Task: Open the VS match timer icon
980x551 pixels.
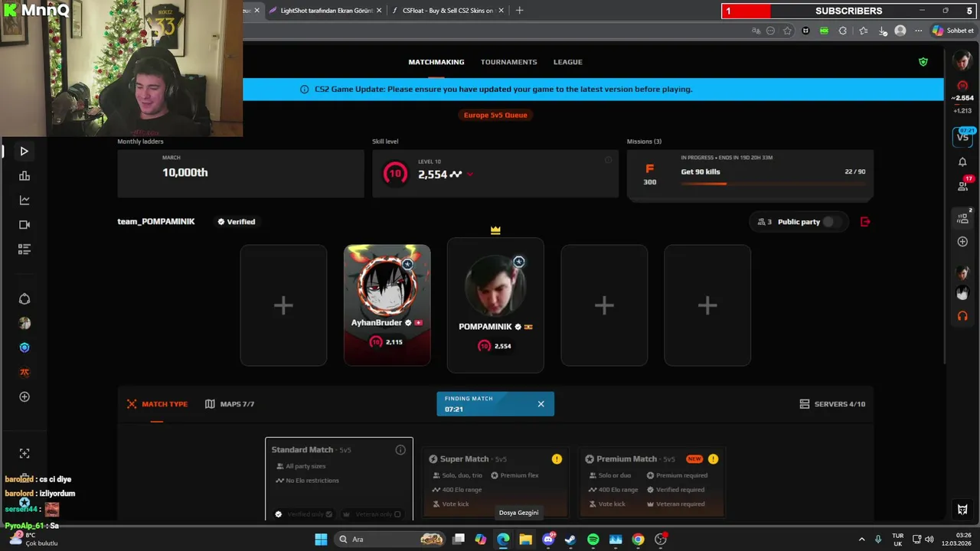Action: (x=962, y=136)
